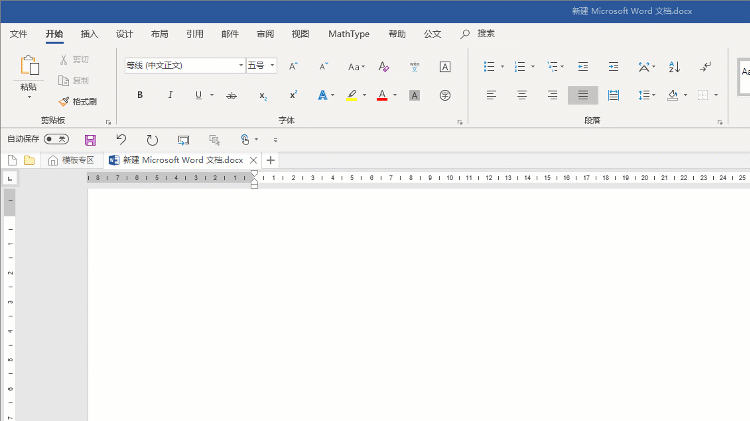The image size is (750, 421).
Task: Apply subscript formatting
Action: click(x=263, y=95)
